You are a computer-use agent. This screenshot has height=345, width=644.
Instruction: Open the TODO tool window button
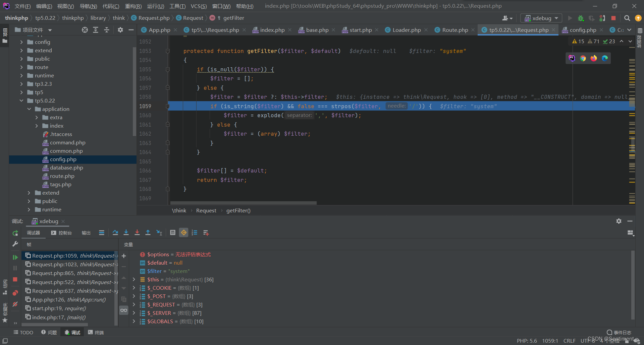point(23,332)
